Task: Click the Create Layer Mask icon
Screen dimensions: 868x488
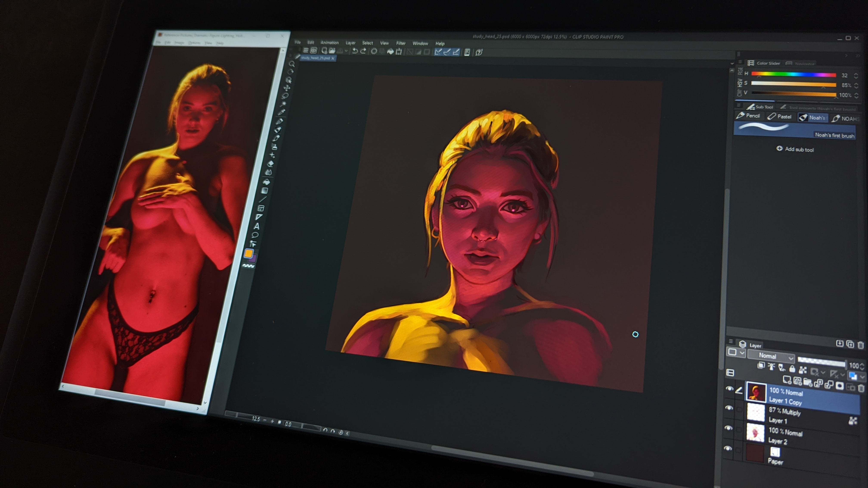Action: [839, 386]
